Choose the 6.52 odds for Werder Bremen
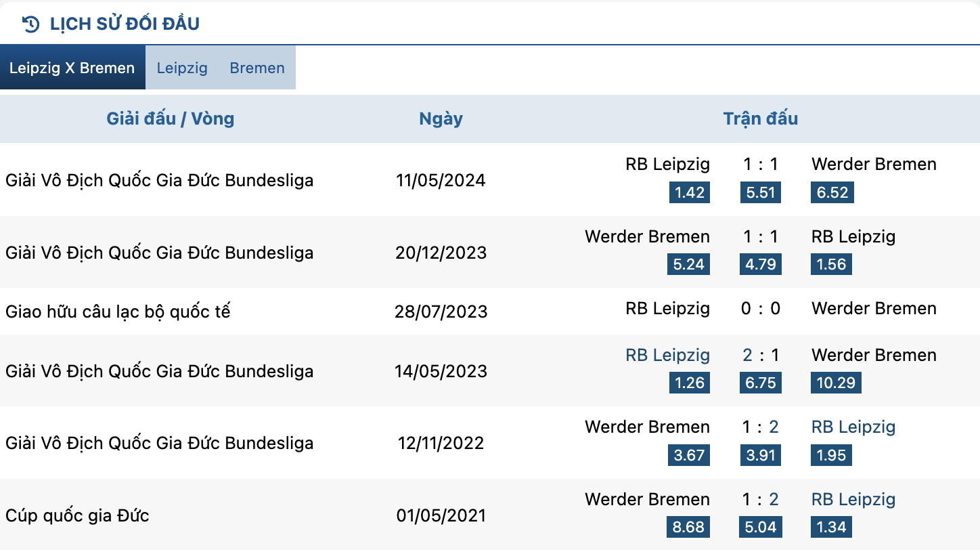980x554 pixels. pyautogui.click(x=832, y=192)
